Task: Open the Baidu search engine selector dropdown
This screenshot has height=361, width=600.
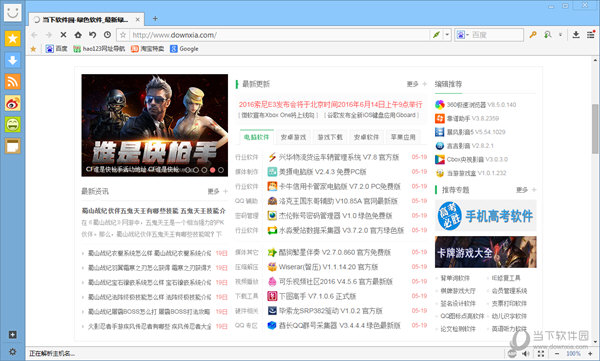Action: 462,35
